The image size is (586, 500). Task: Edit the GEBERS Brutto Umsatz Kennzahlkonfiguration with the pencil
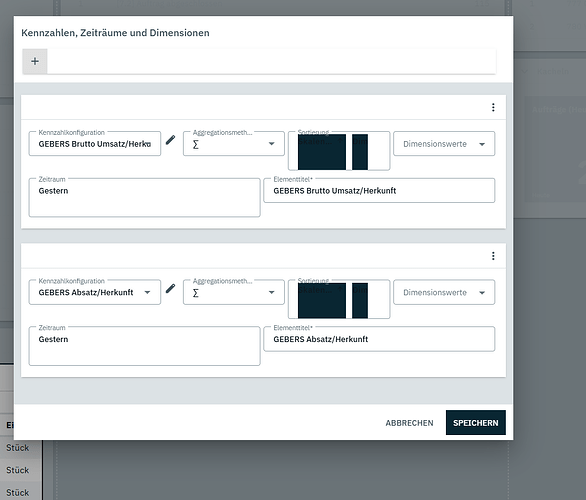(x=170, y=140)
